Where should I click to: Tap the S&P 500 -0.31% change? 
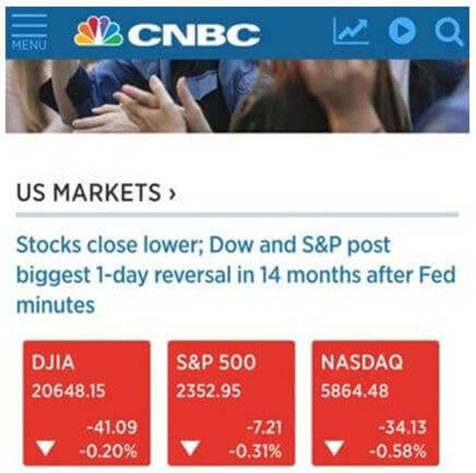tap(255, 452)
